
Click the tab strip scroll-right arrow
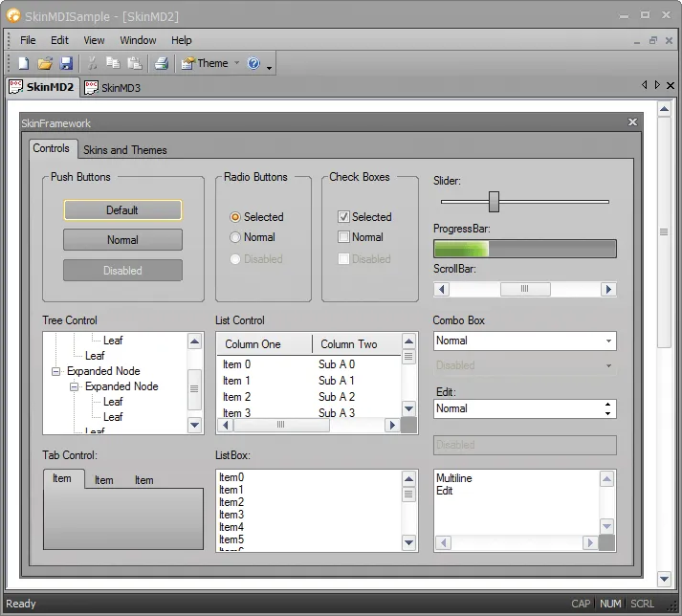pyautogui.click(x=657, y=85)
